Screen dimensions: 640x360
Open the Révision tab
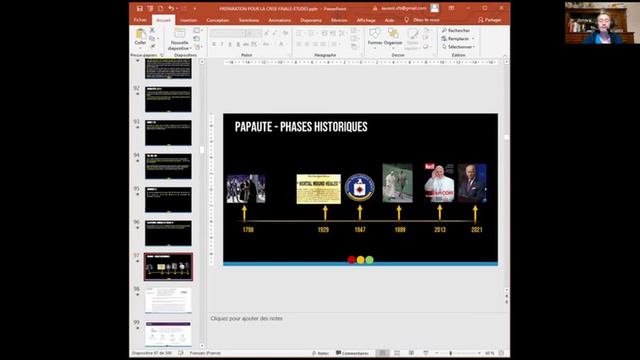click(339, 20)
